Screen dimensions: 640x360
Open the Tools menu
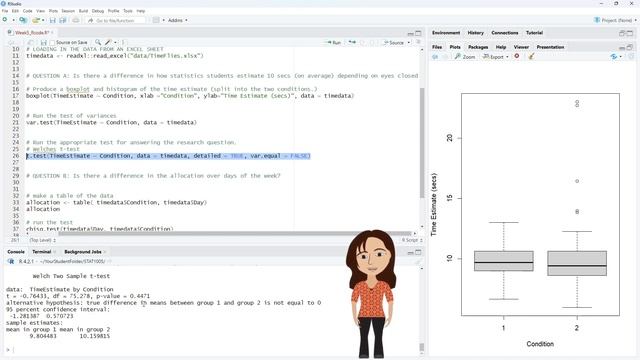(x=128, y=11)
